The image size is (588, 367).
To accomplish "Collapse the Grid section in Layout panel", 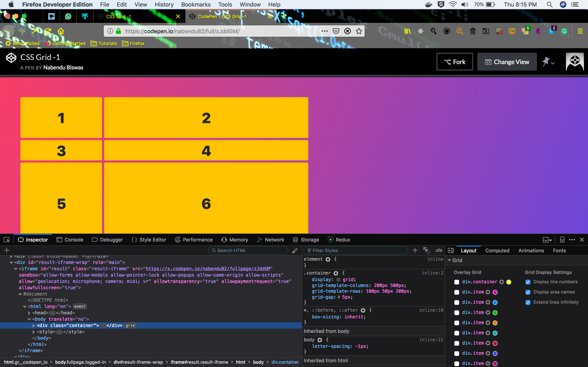I will tap(449, 260).
